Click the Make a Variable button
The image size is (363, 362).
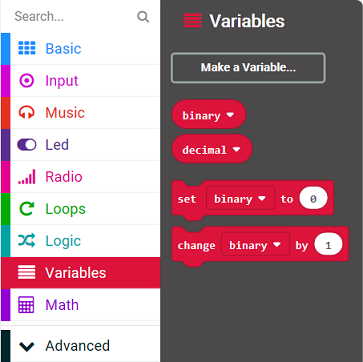coord(248,68)
